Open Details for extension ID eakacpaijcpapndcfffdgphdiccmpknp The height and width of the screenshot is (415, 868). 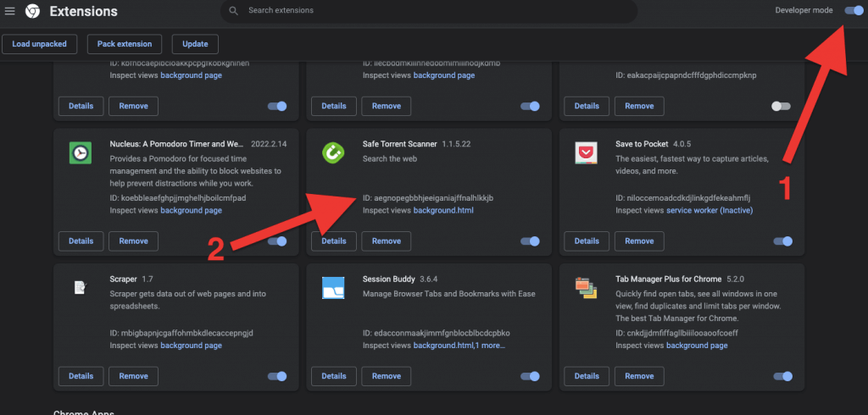pyautogui.click(x=587, y=106)
